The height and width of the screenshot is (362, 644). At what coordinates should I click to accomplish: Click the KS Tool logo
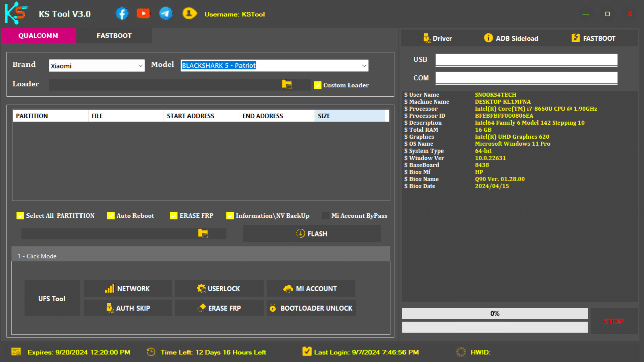point(16,13)
